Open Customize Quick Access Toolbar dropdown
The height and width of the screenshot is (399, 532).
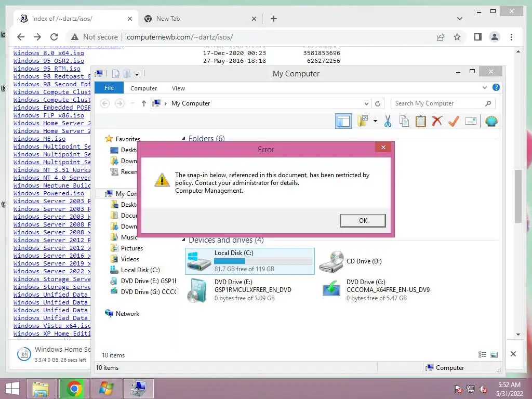[137, 74]
